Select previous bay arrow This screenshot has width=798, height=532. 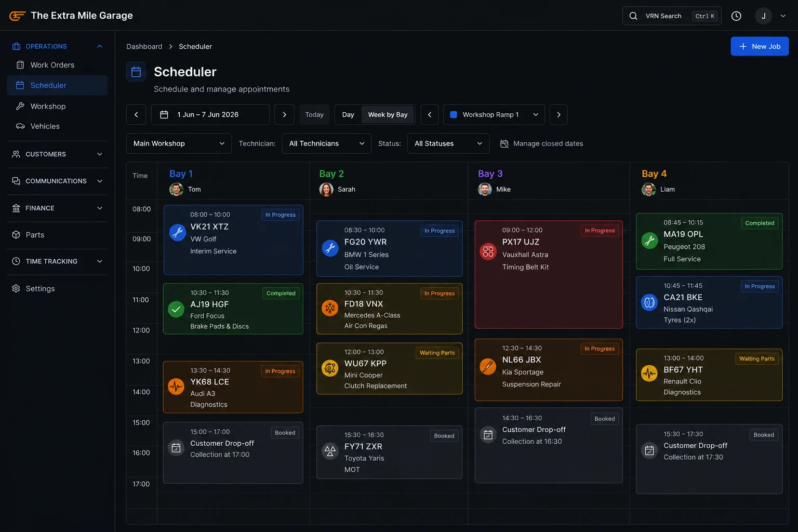pyautogui.click(x=430, y=115)
